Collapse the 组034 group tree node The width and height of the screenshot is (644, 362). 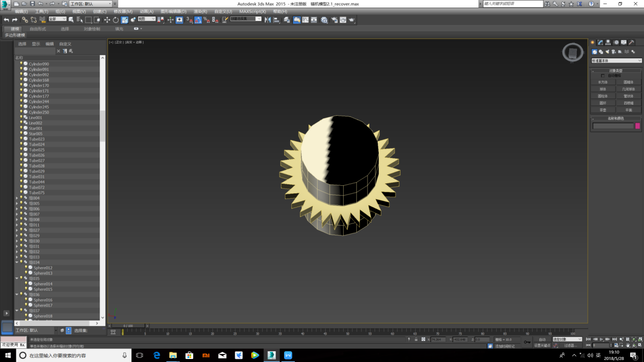click(x=17, y=262)
